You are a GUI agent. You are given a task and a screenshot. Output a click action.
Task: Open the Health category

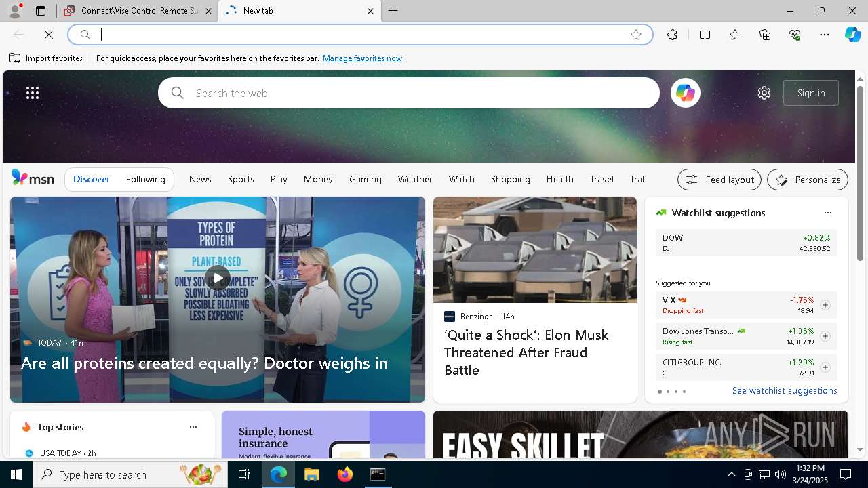click(x=560, y=179)
